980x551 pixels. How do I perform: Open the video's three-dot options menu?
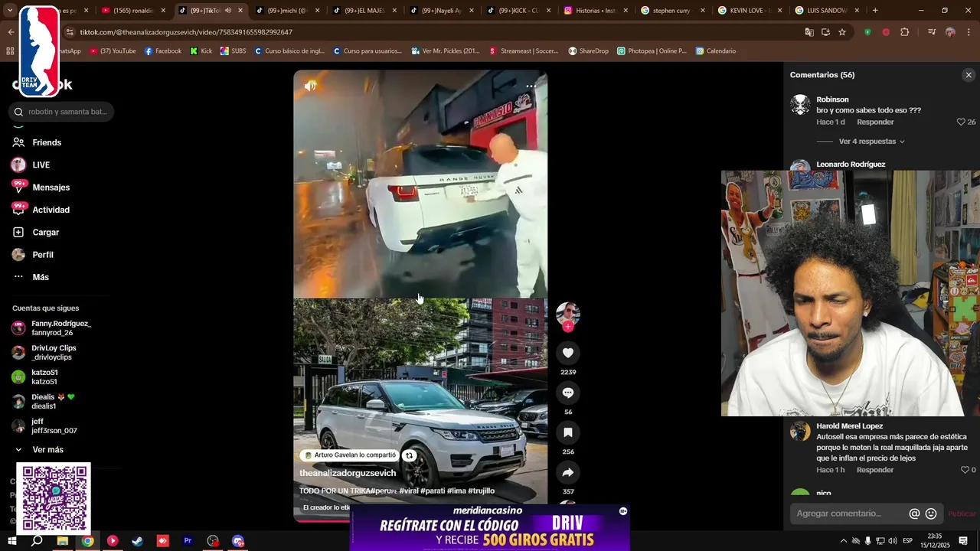click(530, 86)
